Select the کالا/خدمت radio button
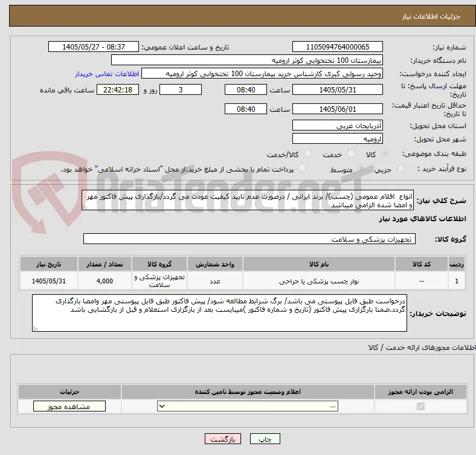 pyautogui.click(x=307, y=153)
